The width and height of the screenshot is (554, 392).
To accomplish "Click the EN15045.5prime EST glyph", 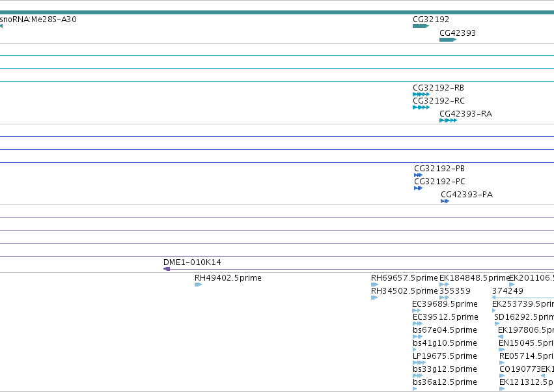I will point(502,350).
